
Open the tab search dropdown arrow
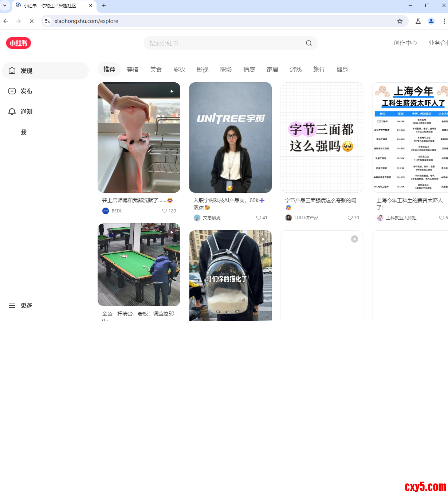click(5, 5)
